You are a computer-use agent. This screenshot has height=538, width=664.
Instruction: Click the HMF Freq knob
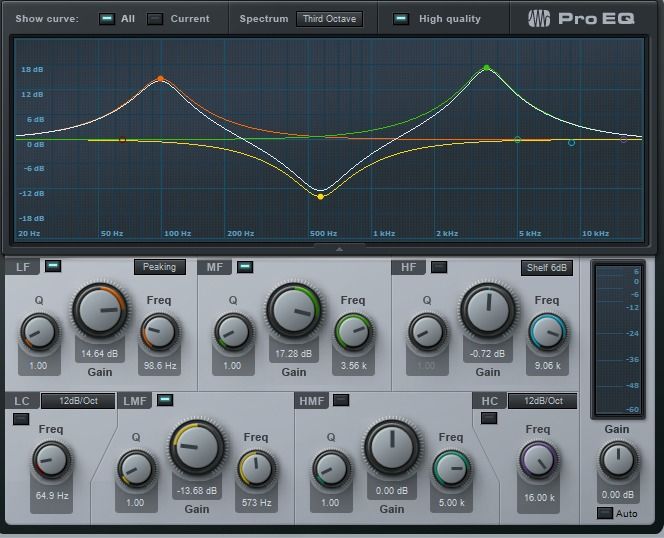click(x=451, y=470)
